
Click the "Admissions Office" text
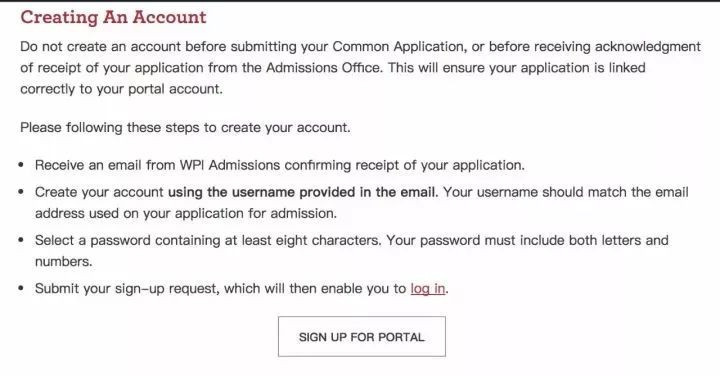pos(323,68)
